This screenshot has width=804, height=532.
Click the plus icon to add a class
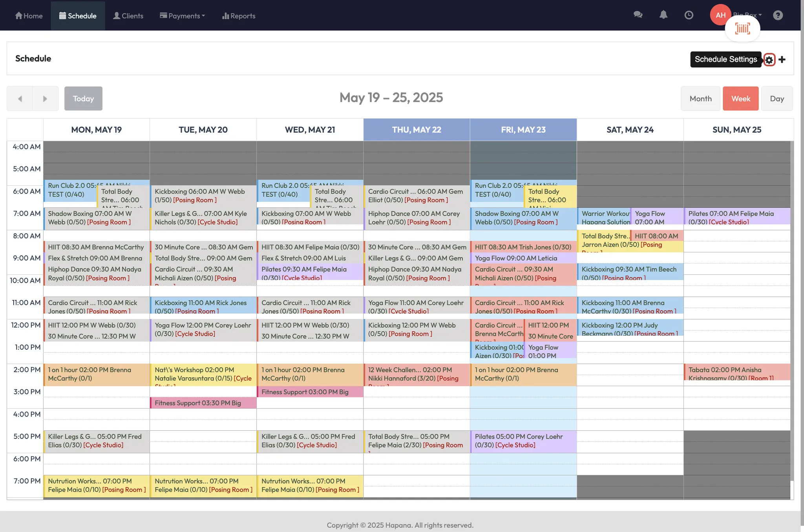coord(782,60)
